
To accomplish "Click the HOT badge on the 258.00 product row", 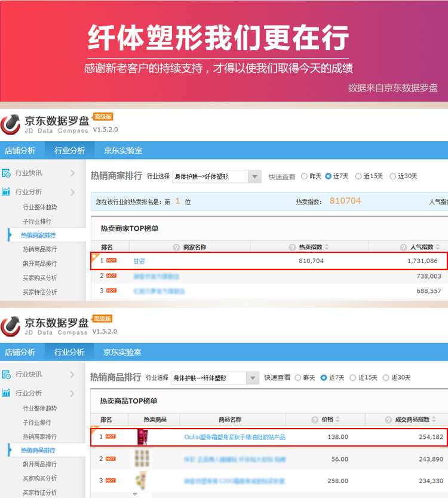I will pos(111,480).
